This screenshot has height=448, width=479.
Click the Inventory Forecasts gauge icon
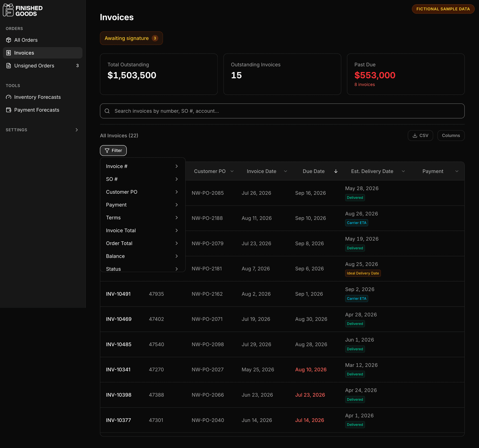pyautogui.click(x=9, y=97)
